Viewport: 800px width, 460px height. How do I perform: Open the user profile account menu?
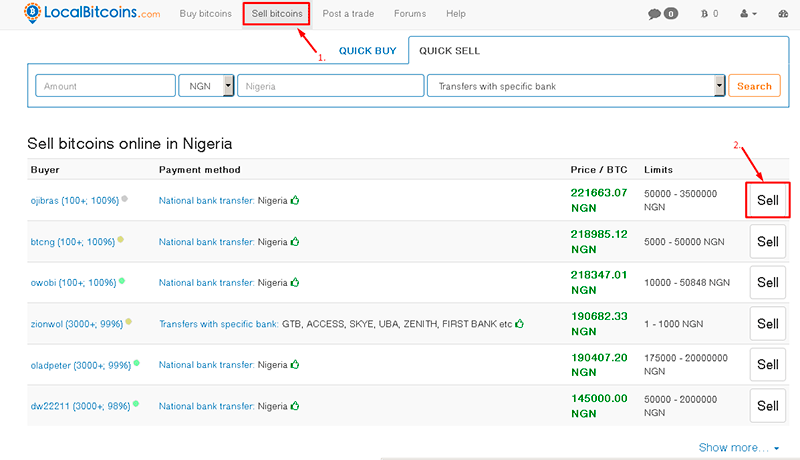(x=748, y=14)
